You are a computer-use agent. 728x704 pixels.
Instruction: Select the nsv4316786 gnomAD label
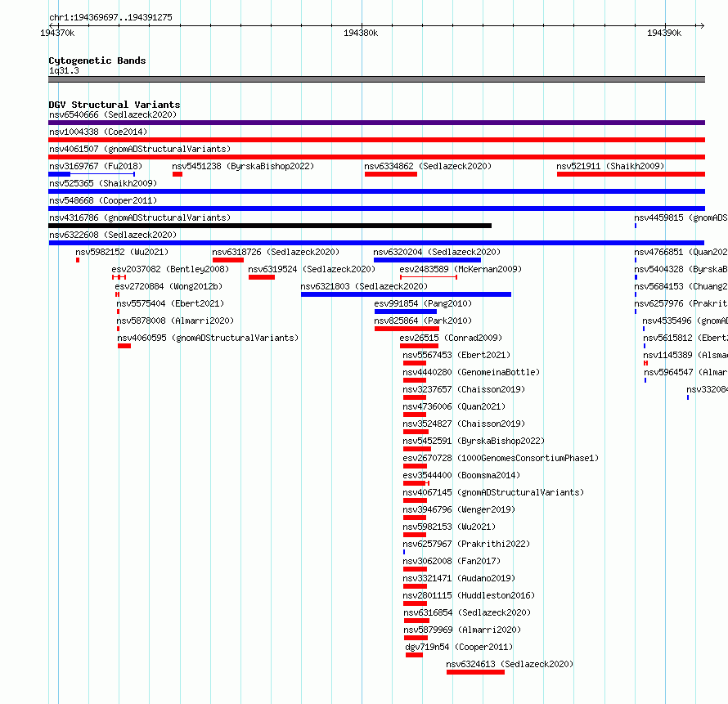(x=140, y=217)
